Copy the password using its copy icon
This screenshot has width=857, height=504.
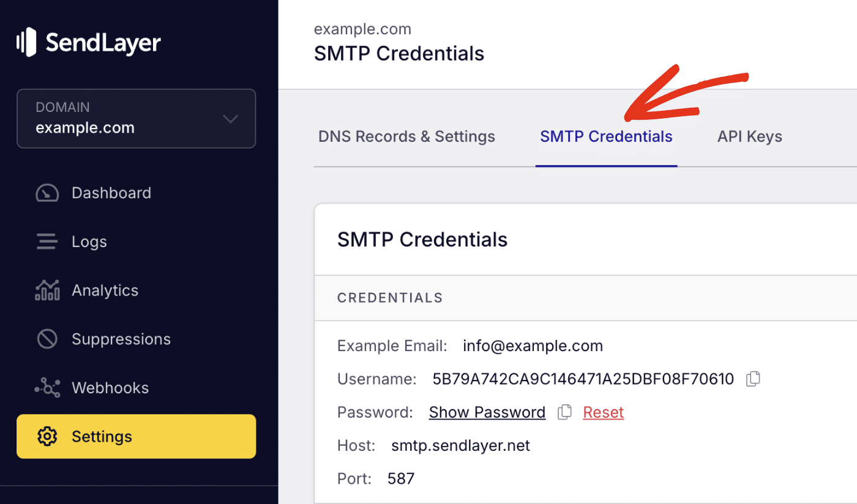(x=564, y=412)
